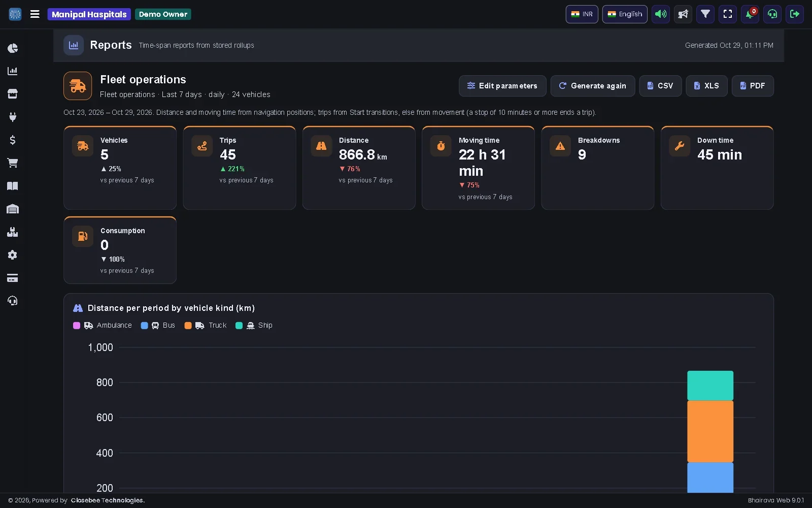Open the bar chart reports sidebar icon
This screenshot has width=812, height=508.
pos(13,71)
